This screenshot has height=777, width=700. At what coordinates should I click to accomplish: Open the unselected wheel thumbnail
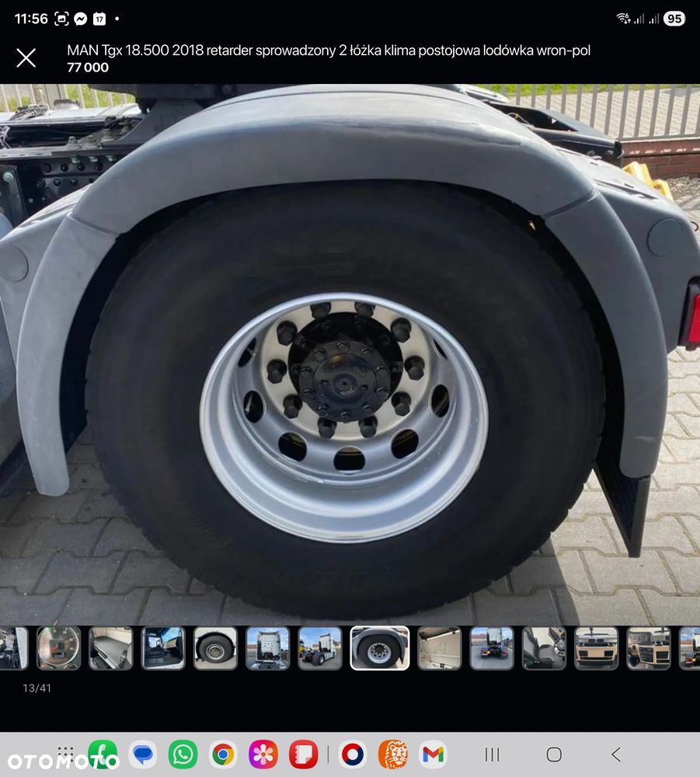click(215, 648)
